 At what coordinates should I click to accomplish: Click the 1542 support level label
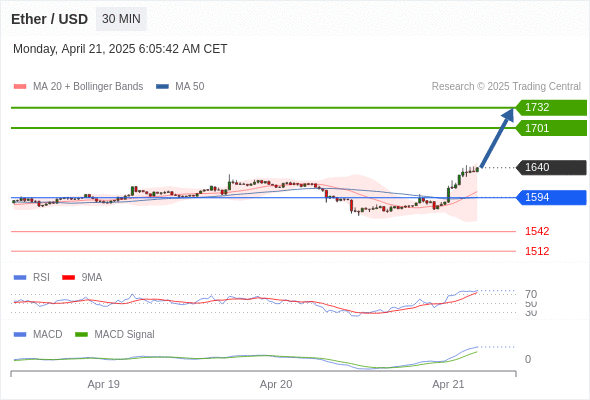pyautogui.click(x=537, y=231)
